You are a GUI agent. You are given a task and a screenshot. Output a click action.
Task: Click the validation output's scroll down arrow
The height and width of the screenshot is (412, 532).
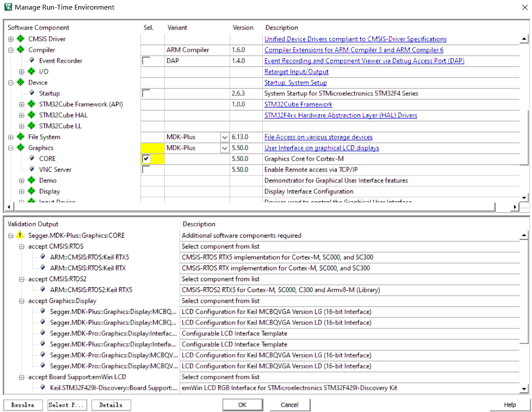coord(524,388)
